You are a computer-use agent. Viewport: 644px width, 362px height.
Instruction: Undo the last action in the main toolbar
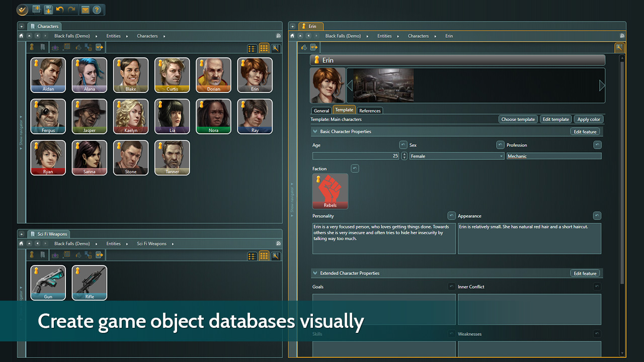[x=59, y=9]
